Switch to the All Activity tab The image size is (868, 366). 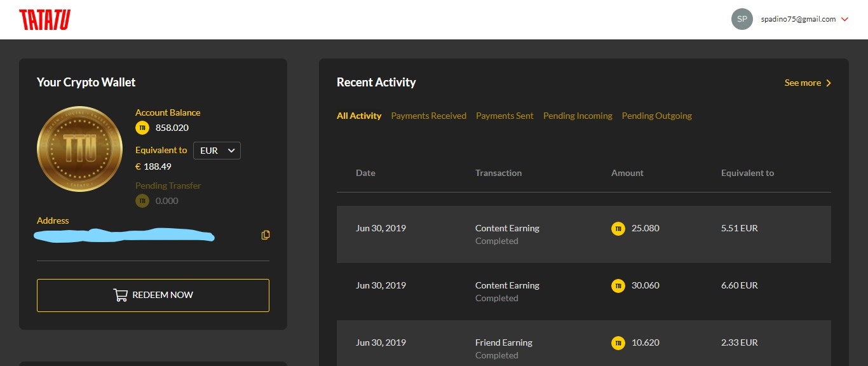tap(359, 116)
